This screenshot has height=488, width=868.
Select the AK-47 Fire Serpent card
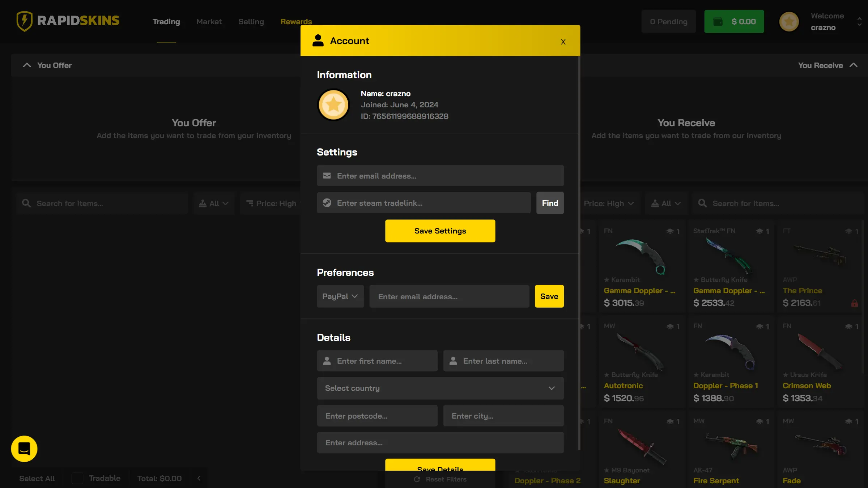pos(731,450)
